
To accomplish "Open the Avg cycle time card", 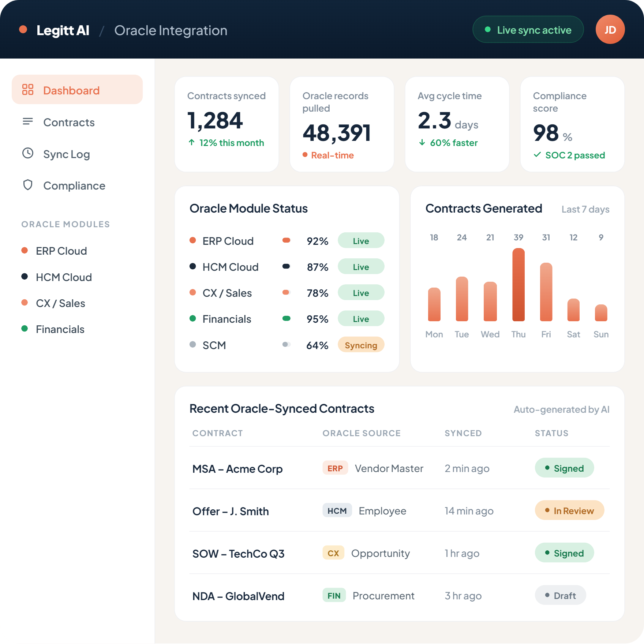I will (x=457, y=124).
